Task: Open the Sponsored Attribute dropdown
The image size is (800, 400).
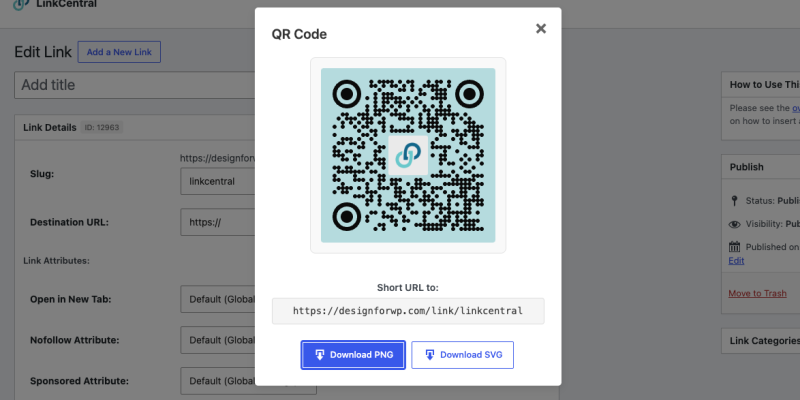Action: [248, 381]
